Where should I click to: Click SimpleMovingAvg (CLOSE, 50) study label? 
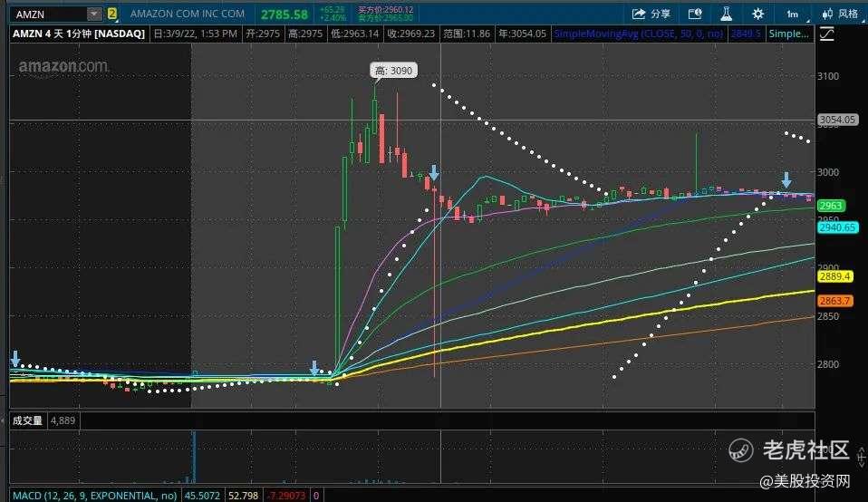(x=638, y=34)
